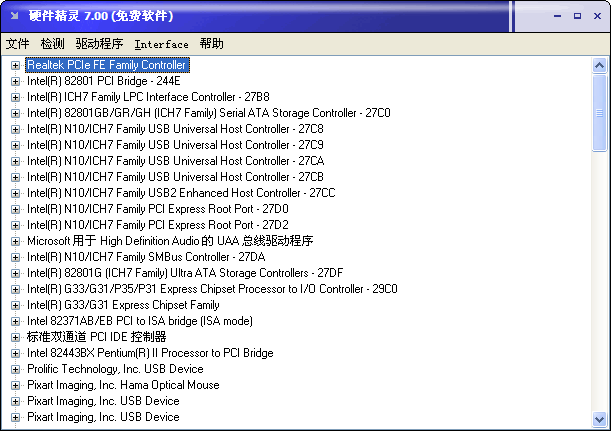Open the 驱动程序 menu
This screenshot has height=431, width=611.
pos(99,44)
